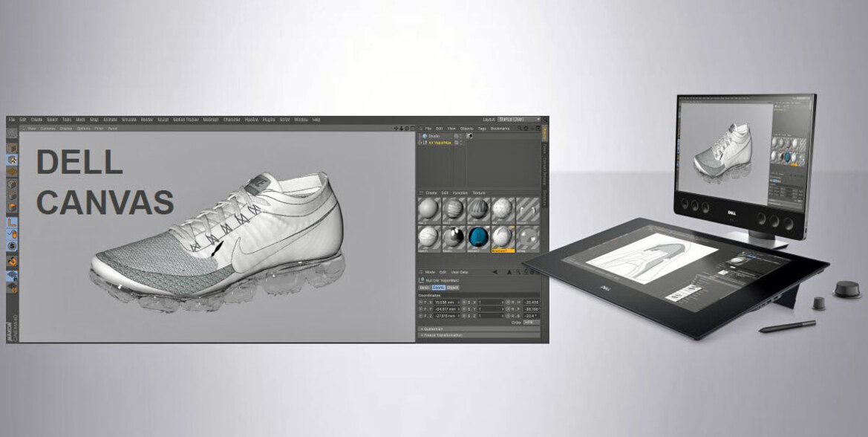
Task: Open the rotation Order dropdown
Action: [x=532, y=322]
